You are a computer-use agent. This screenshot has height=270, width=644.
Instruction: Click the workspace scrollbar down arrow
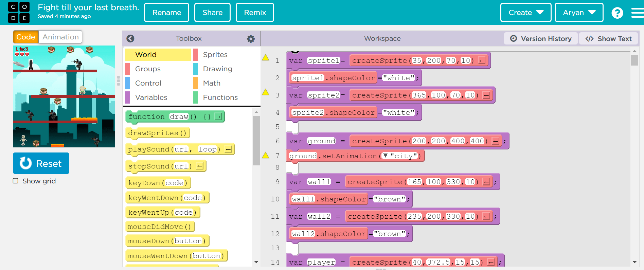tap(634, 262)
